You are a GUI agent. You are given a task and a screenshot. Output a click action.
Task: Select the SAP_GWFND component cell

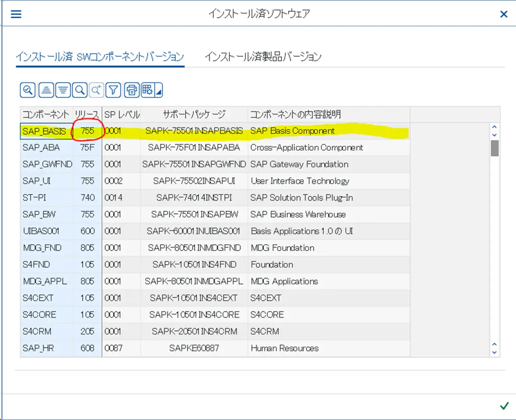tap(47, 164)
